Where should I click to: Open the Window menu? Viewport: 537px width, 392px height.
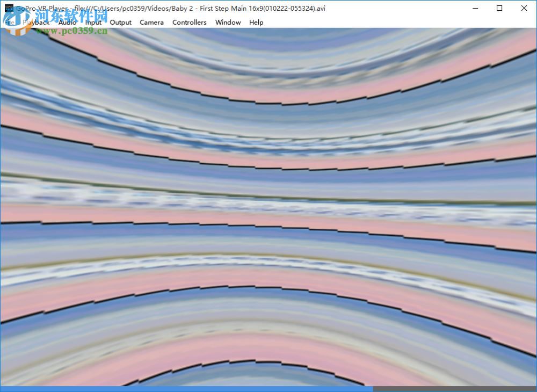pyautogui.click(x=228, y=23)
